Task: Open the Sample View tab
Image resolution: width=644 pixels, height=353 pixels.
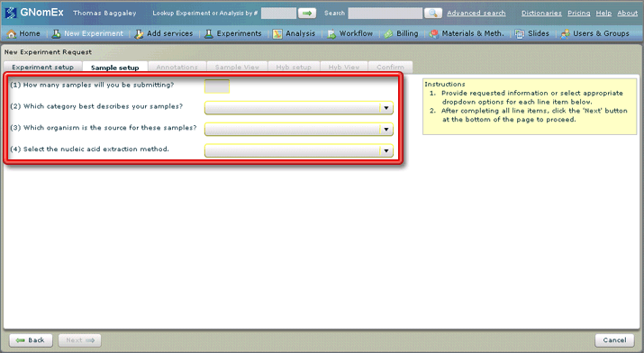Action: point(237,67)
